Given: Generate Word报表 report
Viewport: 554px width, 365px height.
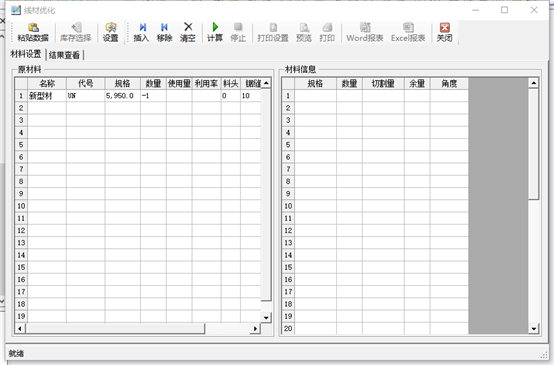Looking at the screenshot, I should pyautogui.click(x=365, y=32).
